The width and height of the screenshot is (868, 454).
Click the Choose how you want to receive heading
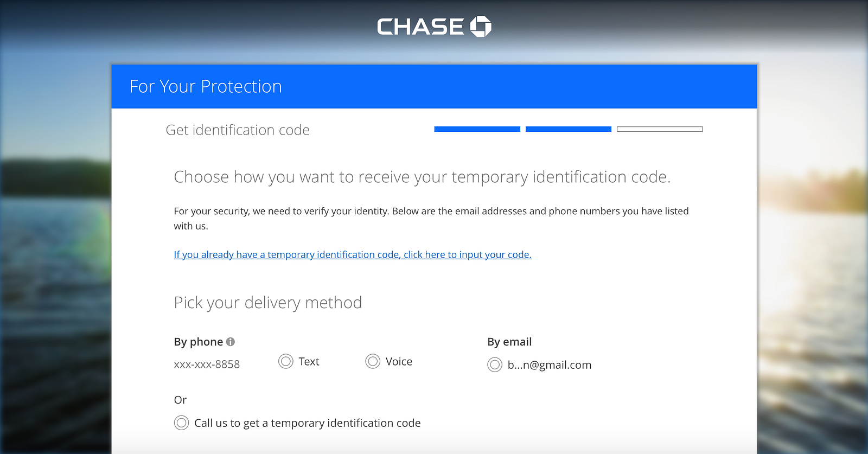pyautogui.click(x=422, y=177)
